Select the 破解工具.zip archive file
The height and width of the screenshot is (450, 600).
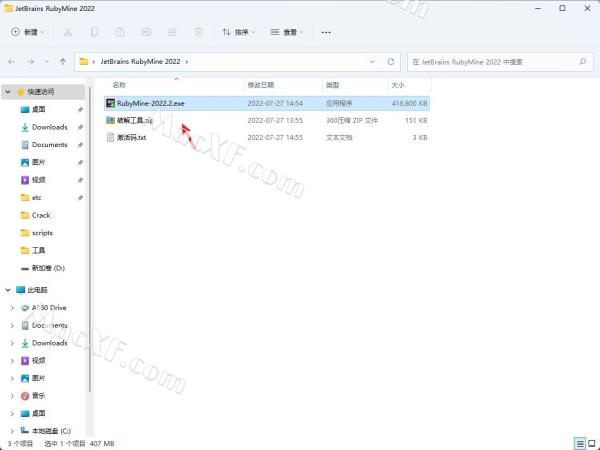267,120
